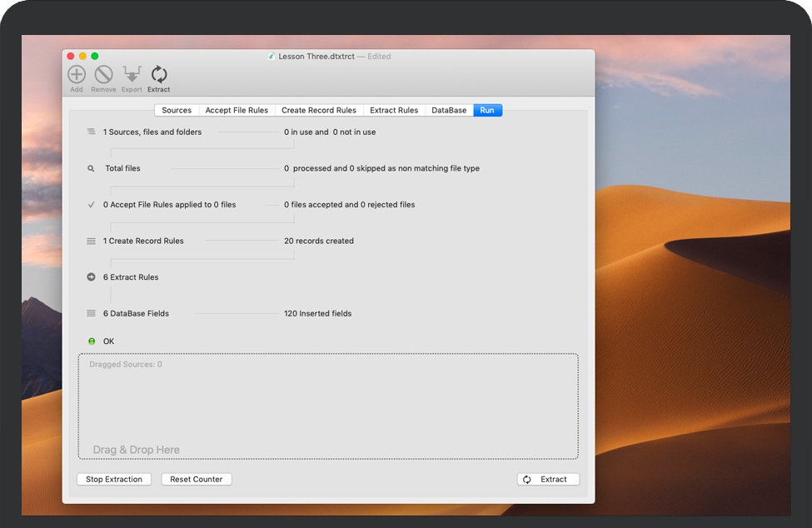Select the checkmark icon next to Accept File Rules
The image size is (812, 528).
91,204
